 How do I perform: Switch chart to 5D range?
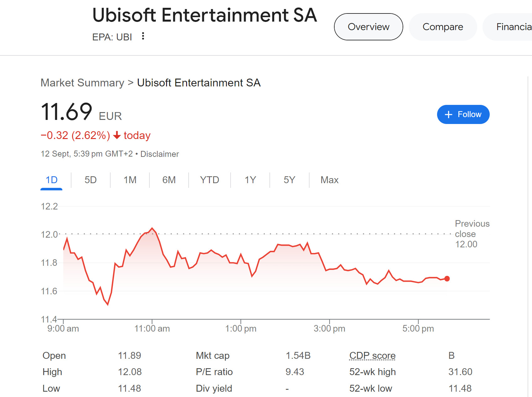[91, 180]
